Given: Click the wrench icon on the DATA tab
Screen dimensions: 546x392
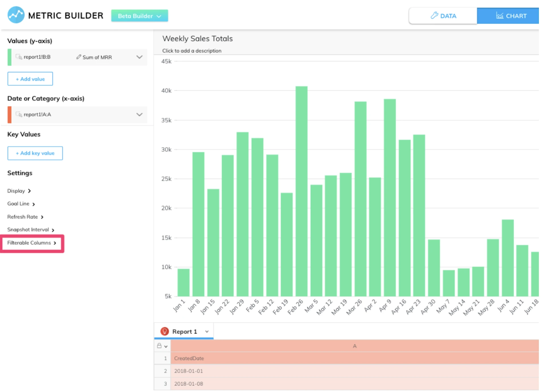Looking at the screenshot, I should 434,16.
